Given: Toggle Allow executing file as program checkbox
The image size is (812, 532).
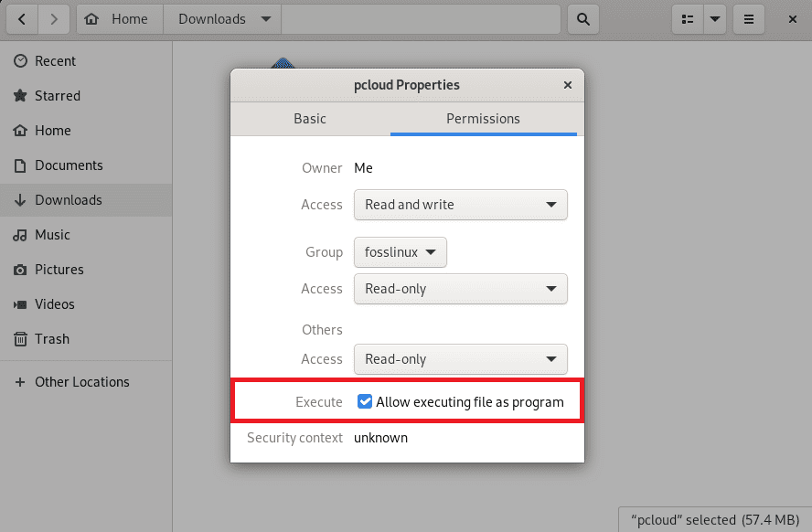Looking at the screenshot, I should point(365,401).
